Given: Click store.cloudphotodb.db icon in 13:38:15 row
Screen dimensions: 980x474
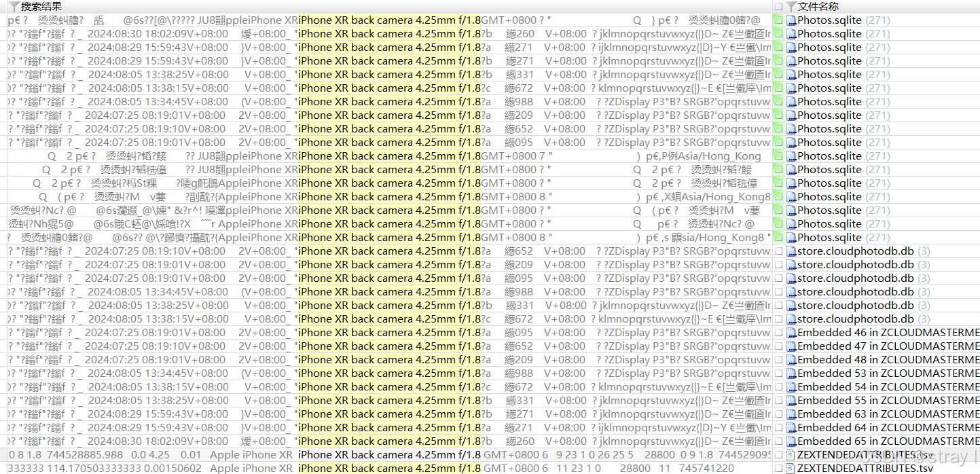Looking at the screenshot, I should click(791, 319).
